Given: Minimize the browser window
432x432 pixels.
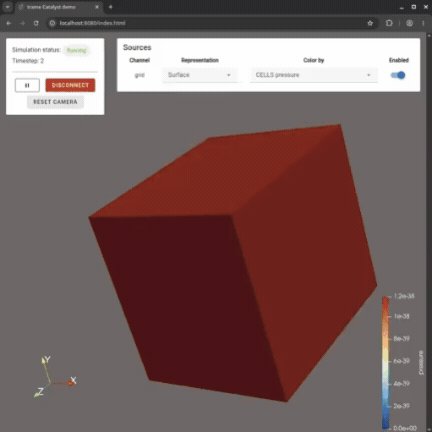Looking at the screenshot, I should [402, 7].
